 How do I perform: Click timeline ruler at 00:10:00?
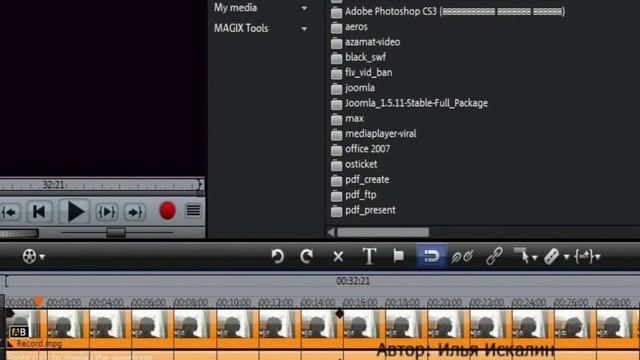click(233, 303)
